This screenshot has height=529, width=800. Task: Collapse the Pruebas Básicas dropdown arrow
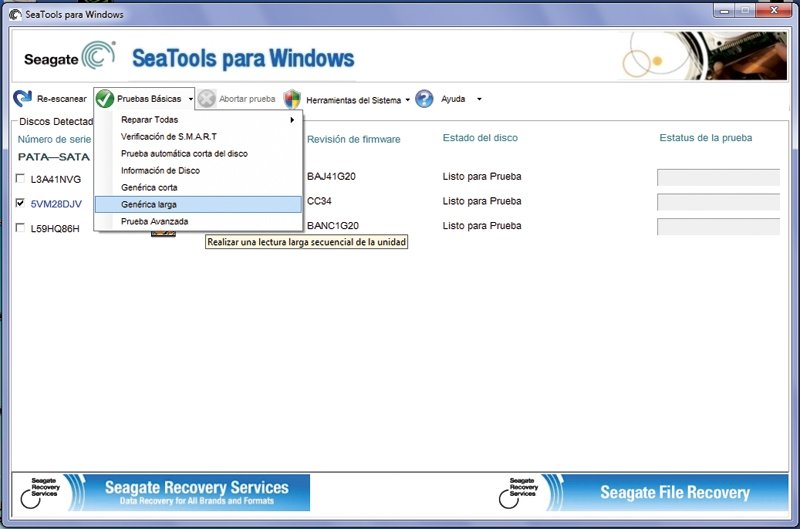(190, 99)
